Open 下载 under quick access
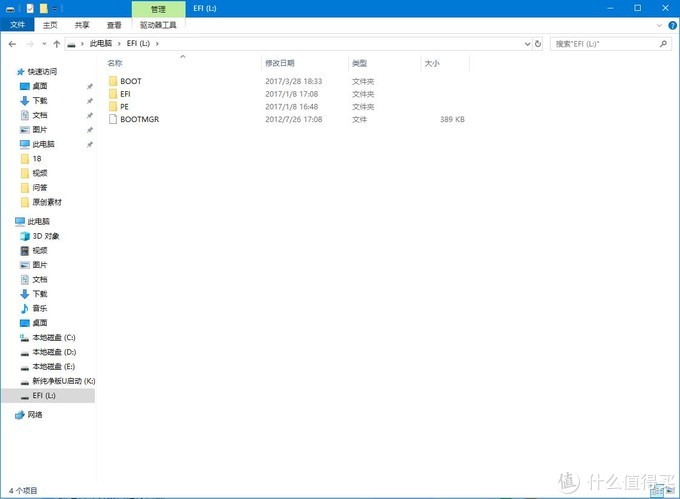 coord(40,101)
